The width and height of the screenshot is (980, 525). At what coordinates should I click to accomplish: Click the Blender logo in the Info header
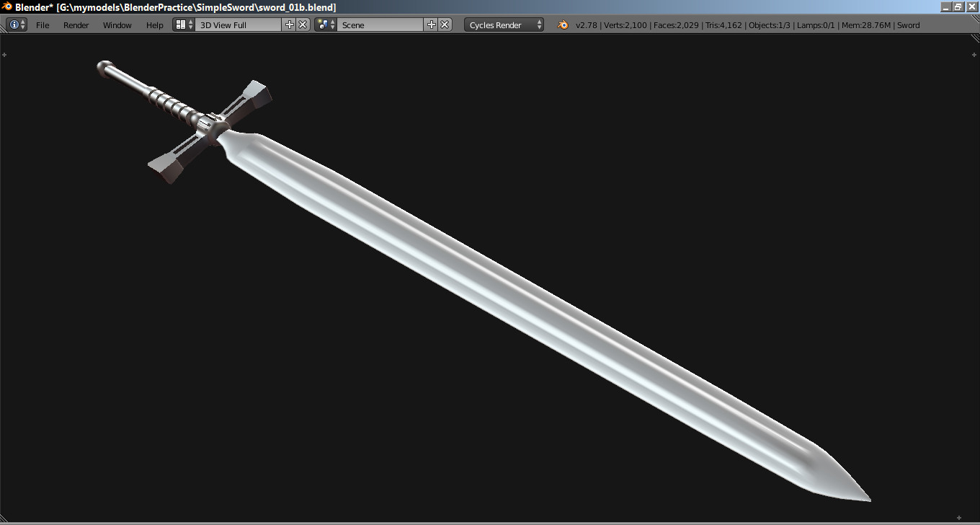[561, 24]
